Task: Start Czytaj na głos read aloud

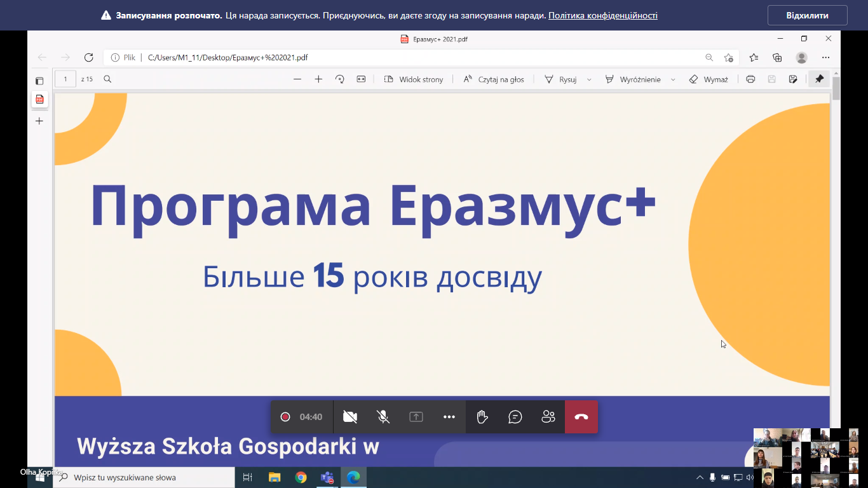Action: [494, 79]
